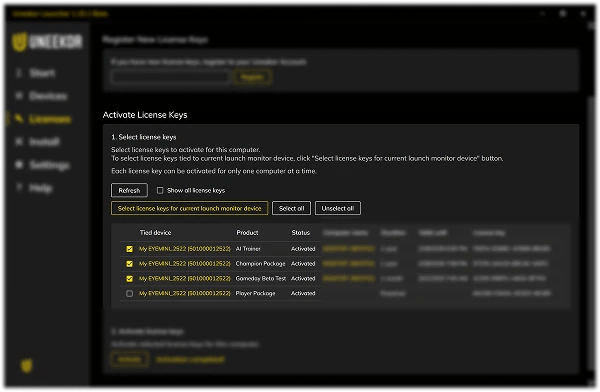The width and height of the screenshot is (600, 392).
Task: Click the small shield icon at sidebar bottom
Action: coord(26,366)
